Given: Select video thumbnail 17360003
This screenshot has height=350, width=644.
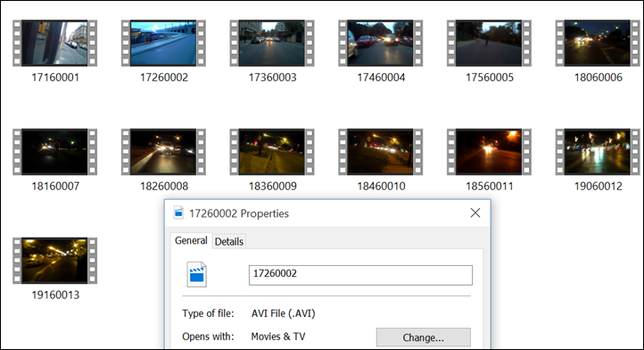Looking at the screenshot, I should click(x=272, y=43).
